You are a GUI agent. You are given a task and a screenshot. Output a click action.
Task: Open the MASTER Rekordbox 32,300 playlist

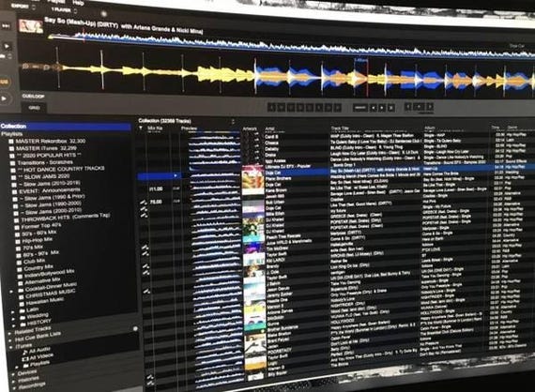pos(51,141)
